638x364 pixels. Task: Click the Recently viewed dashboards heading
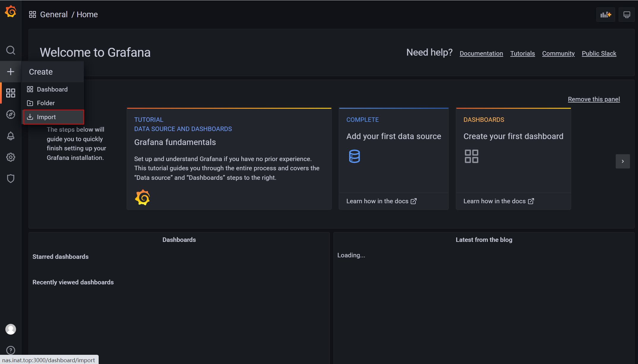pos(73,282)
